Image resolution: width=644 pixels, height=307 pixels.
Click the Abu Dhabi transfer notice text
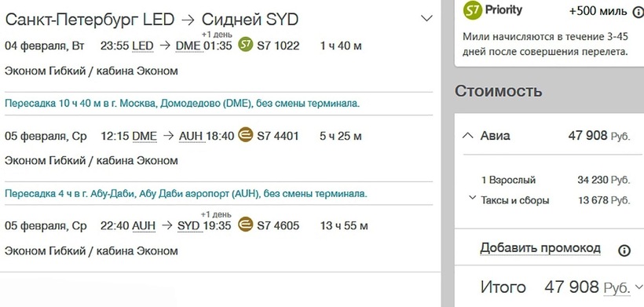click(185, 193)
